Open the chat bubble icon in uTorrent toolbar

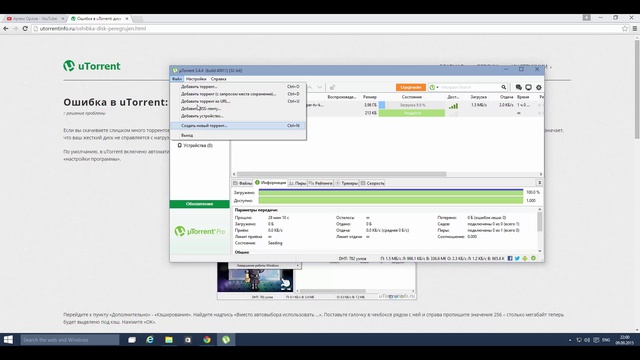[x=518, y=87]
